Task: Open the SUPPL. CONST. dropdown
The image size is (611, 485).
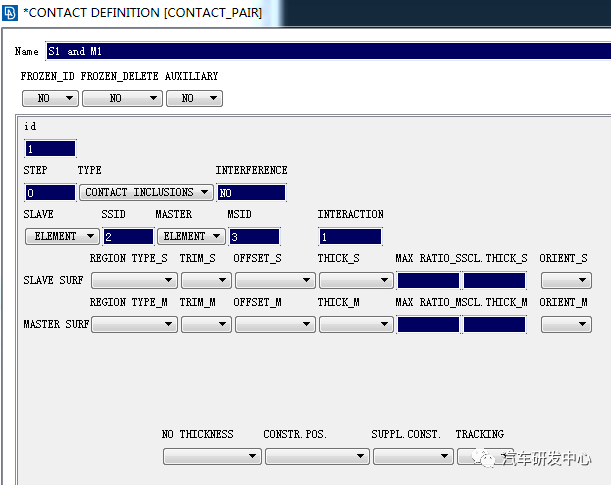Action: (413, 456)
